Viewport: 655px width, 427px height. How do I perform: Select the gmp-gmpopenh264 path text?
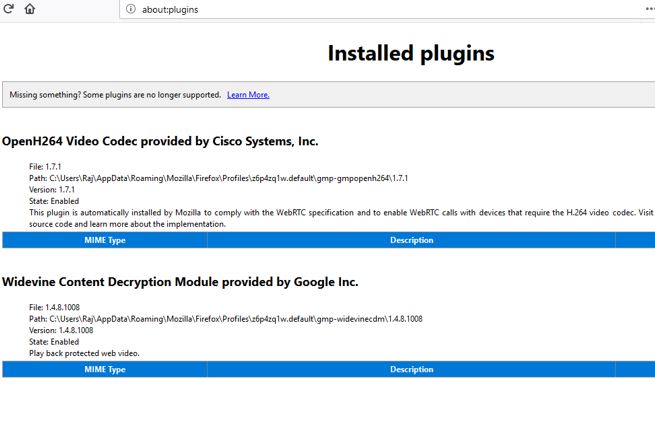[x=218, y=178]
